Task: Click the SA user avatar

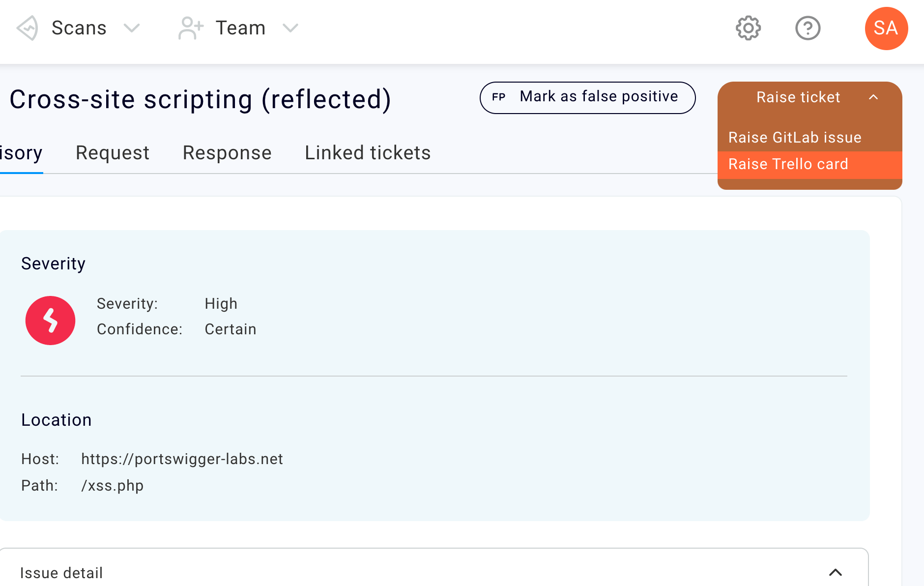Action: click(886, 28)
